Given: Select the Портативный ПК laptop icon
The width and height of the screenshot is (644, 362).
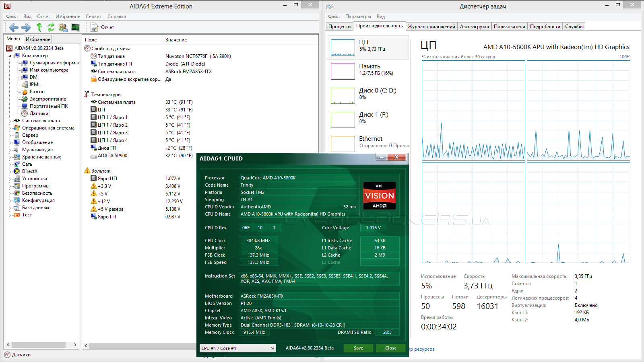Looking at the screenshot, I should (x=25, y=106).
